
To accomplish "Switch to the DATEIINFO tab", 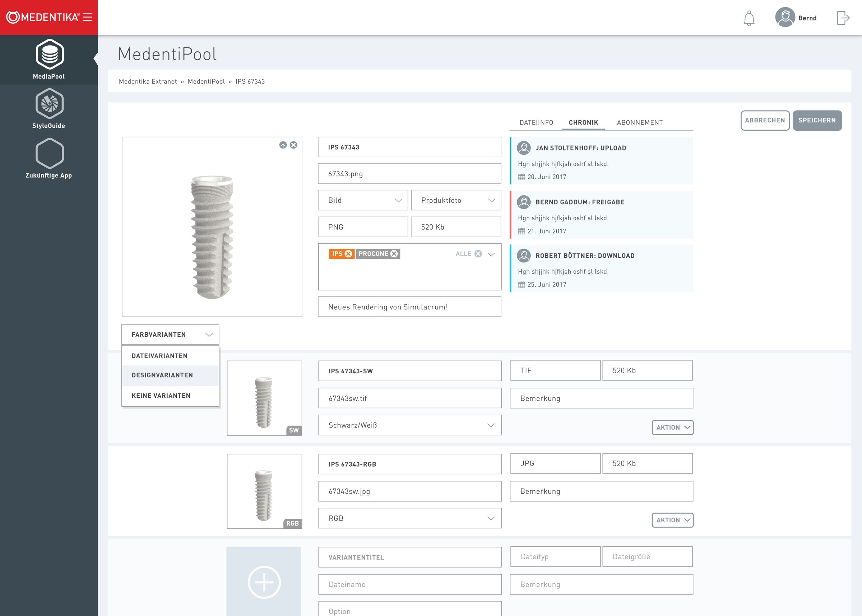I will 536,122.
